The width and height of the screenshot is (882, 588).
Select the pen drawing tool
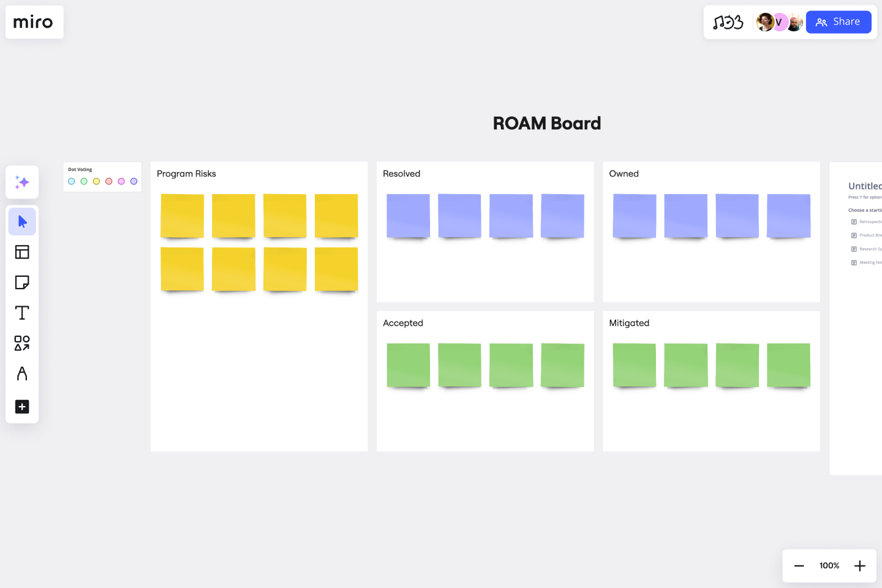[x=22, y=374]
